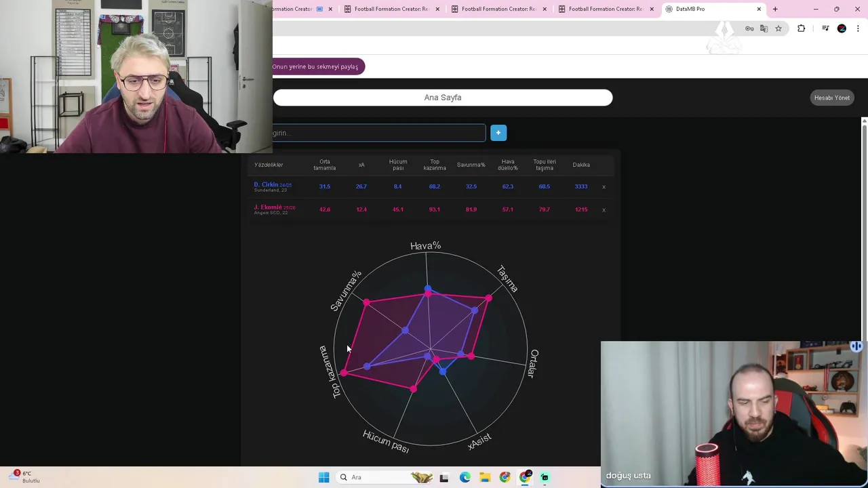Click the 'Hava düello%' column header
The width and height of the screenshot is (868, 488).
point(508,165)
